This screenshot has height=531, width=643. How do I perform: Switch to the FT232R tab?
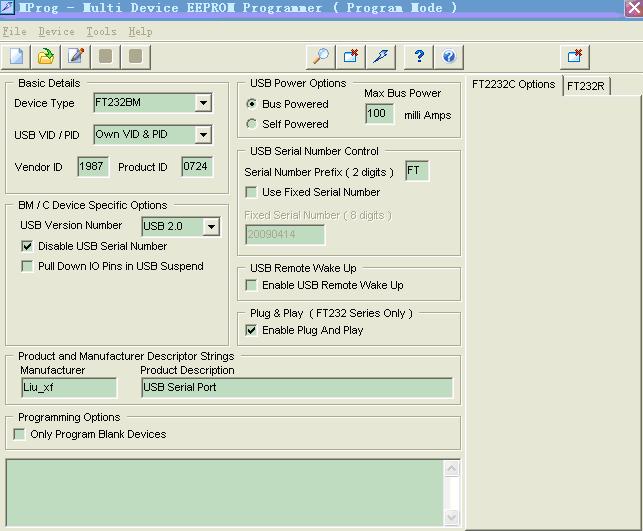click(586, 86)
